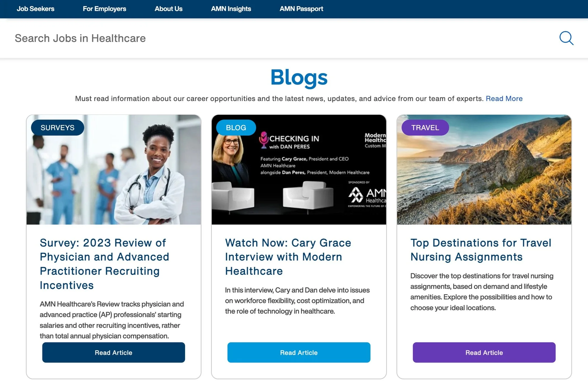Open the Checking In interview thumbnail
Viewport: 588px width, 381px height.
299,179
